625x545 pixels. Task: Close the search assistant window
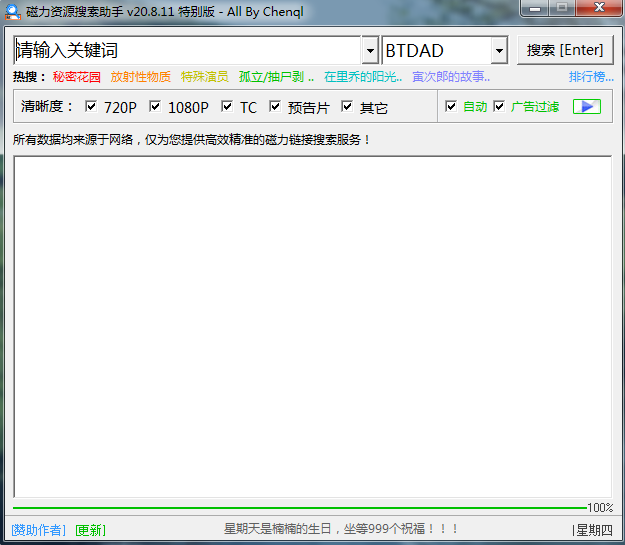(x=599, y=8)
